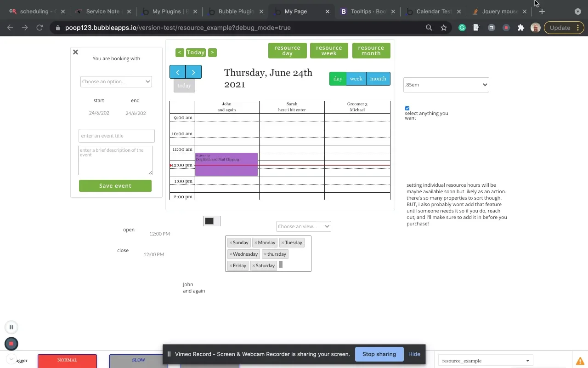
Task: Click the Hide link in sharing bar
Action: (x=414, y=354)
